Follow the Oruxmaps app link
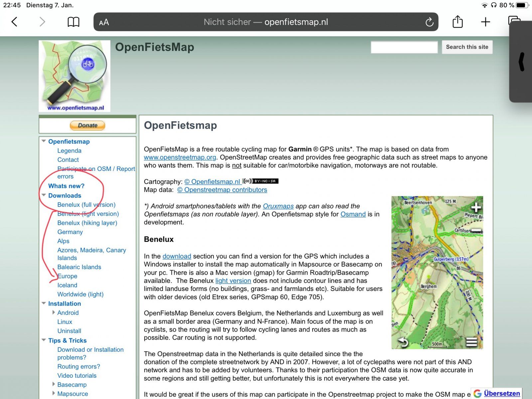 pyautogui.click(x=278, y=206)
